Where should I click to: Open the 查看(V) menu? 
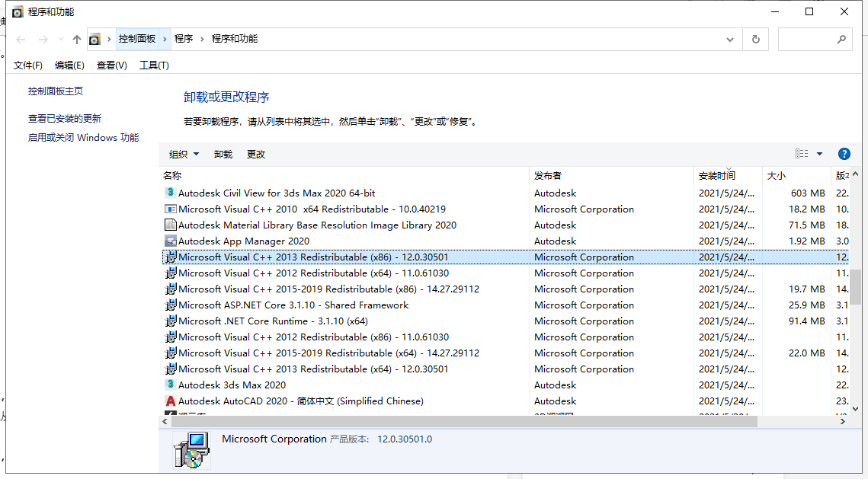click(x=111, y=65)
